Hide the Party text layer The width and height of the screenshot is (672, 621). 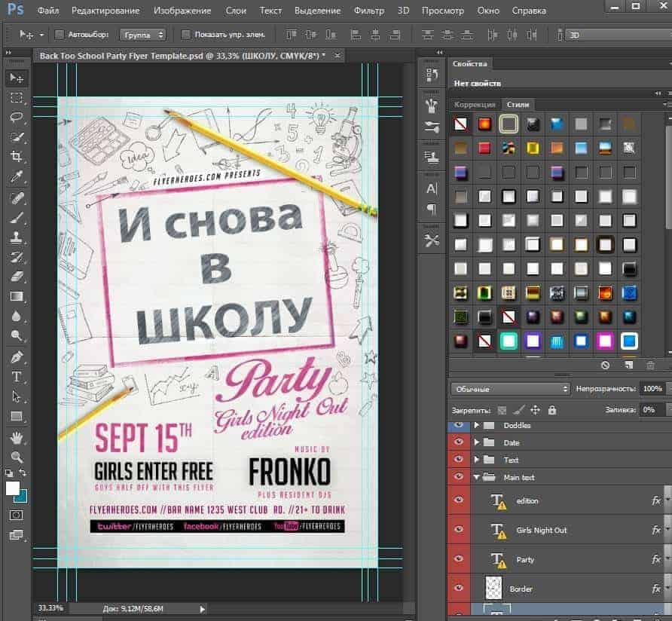[459, 558]
